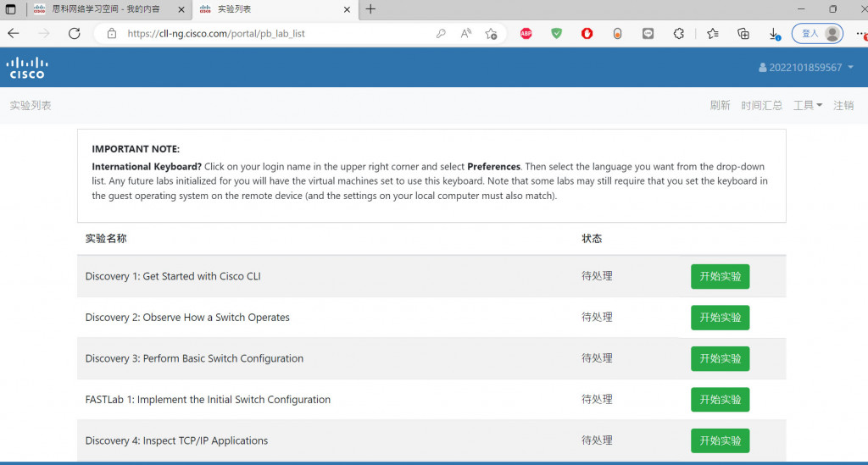The width and height of the screenshot is (868, 465).
Task: Start lab for Discovery 3 Basic Switch Configuration
Action: (x=721, y=358)
